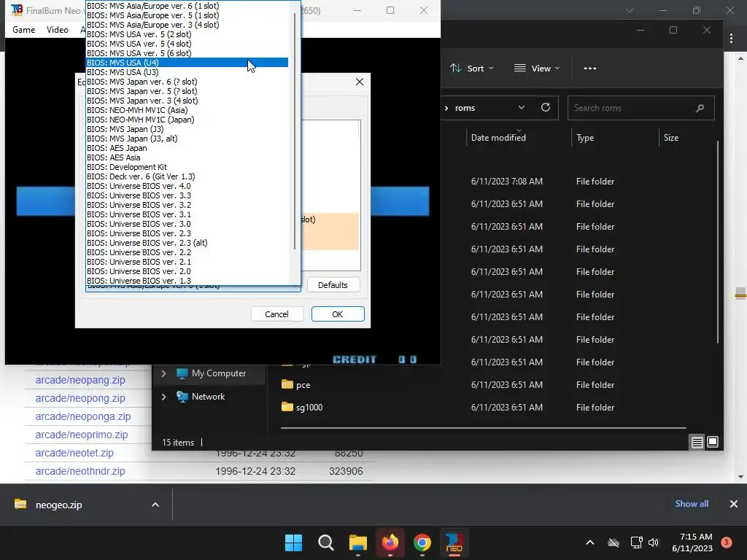Viewport: 747px width, 560px height.
Task: Open arcade/neopang.zip link
Action: (80, 380)
